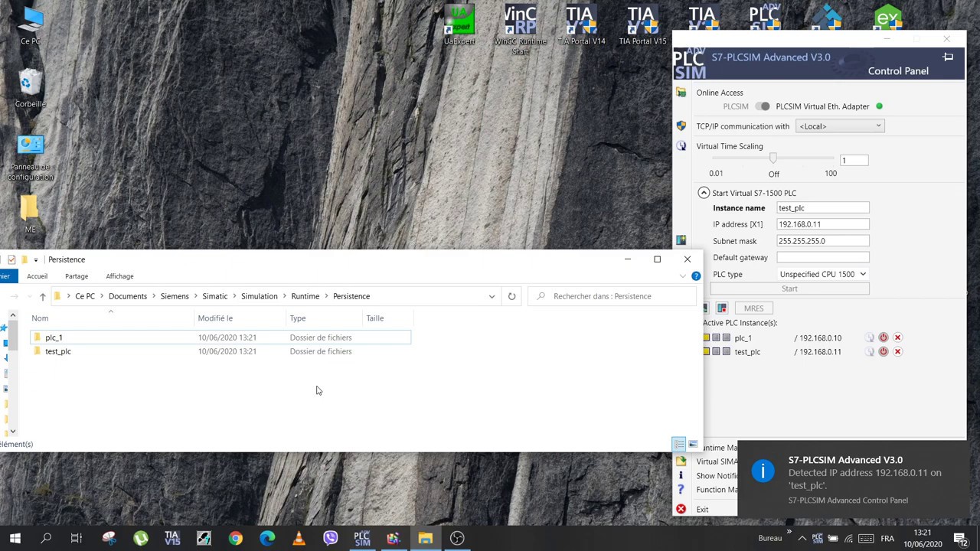This screenshot has height=551, width=980.
Task: Open UaExpert desktop shortcut
Action: [x=459, y=26]
